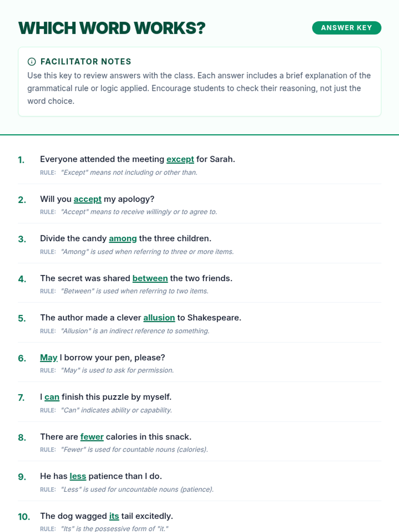Click question number 1 label
Viewport: 399px width, 532px height.
pyautogui.click(x=21, y=160)
